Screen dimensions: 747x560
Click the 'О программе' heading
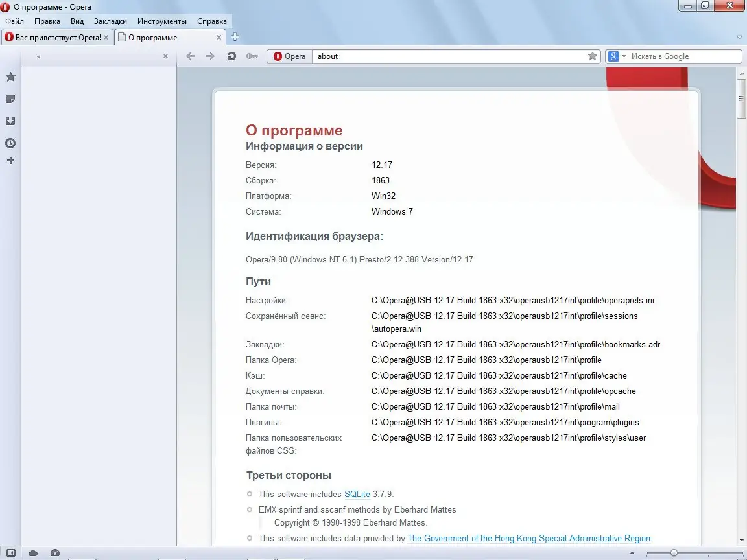[294, 130]
